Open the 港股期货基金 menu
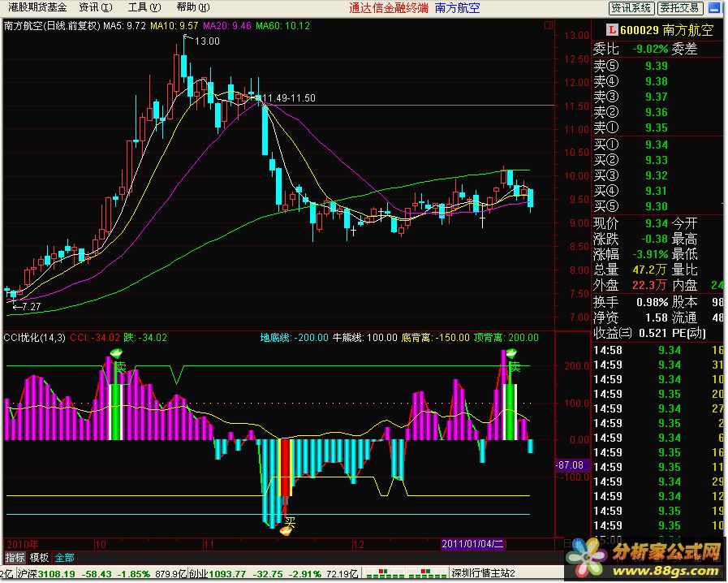The image size is (728, 583). [x=37, y=7]
